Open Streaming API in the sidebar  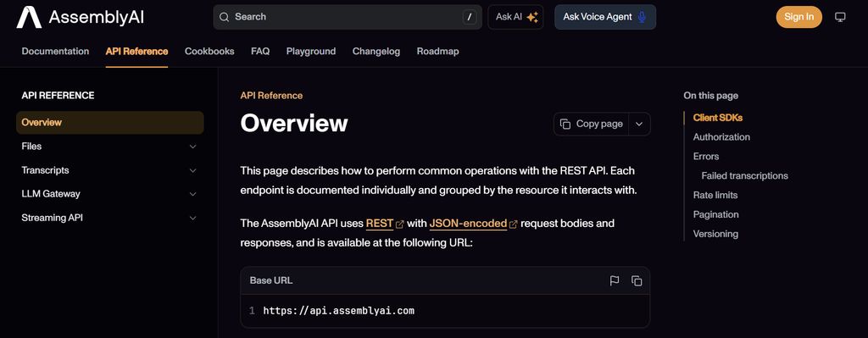[x=110, y=218]
